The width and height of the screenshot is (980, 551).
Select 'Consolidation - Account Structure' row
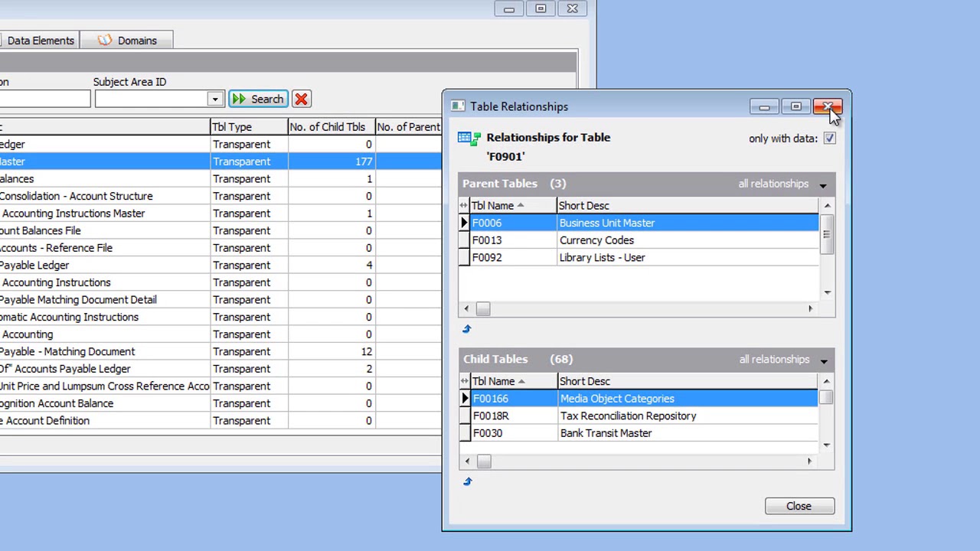click(220, 196)
